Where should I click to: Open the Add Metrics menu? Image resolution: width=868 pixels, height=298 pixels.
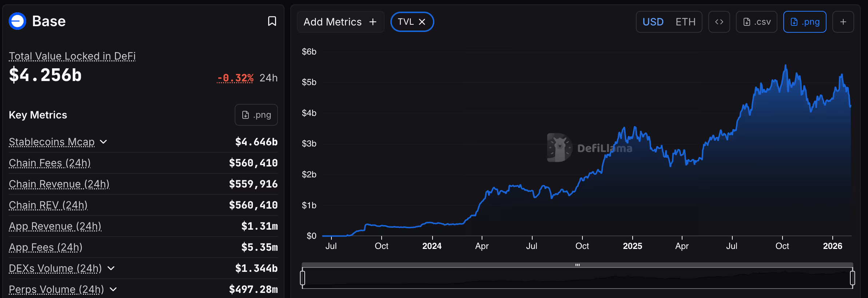point(340,22)
